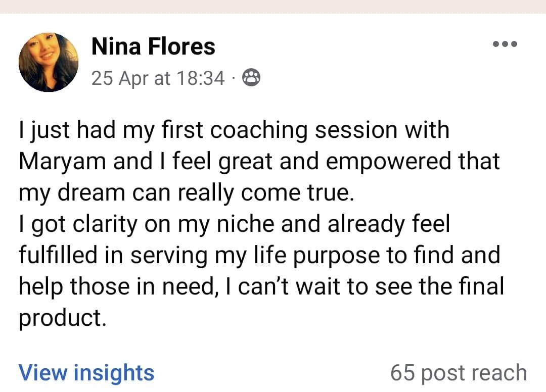Click the name Maryam in the post
Image resolution: width=546 pixels, height=392 pixels.
click(x=62, y=162)
